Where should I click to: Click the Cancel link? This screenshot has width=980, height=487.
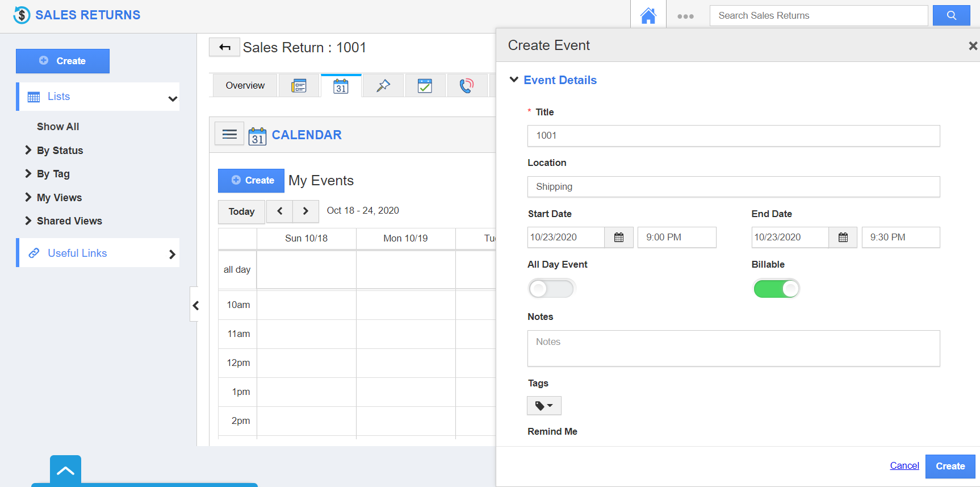click(904, 466)
